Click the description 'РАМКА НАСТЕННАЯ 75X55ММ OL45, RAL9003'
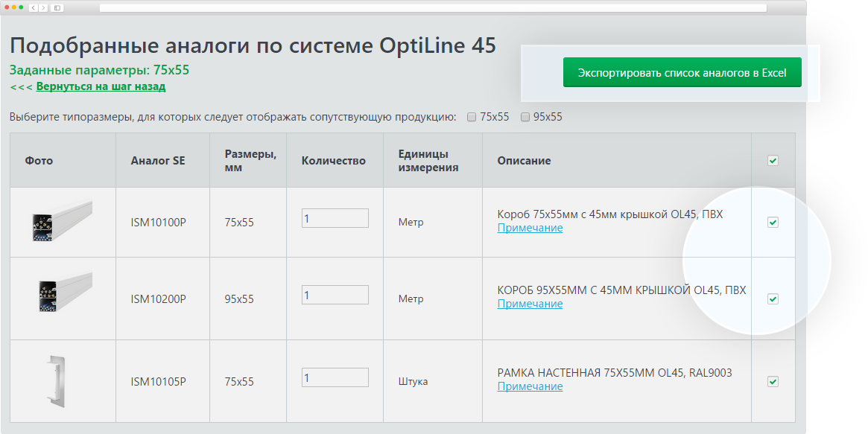Viewport: 868px width, 434px height. 615,373
